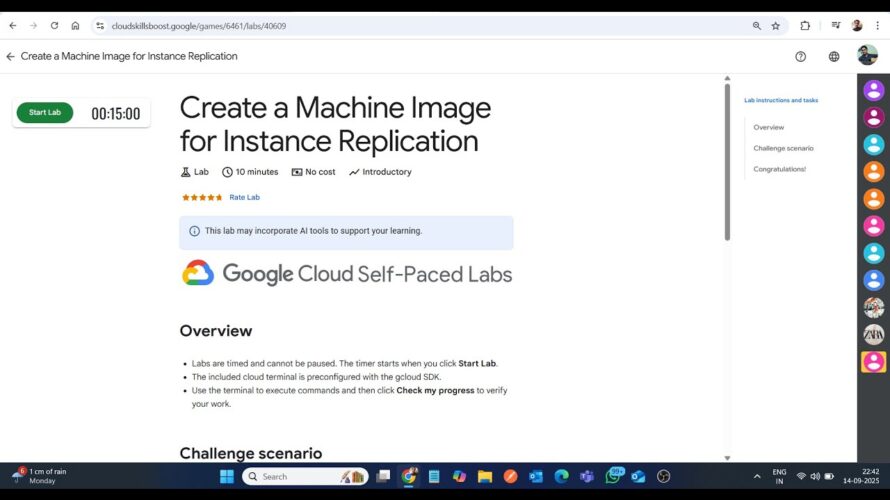Open Microsoft Teams from the taskbar
The height and width of the screenshot is (500, 890).
[x=587, y=477]
